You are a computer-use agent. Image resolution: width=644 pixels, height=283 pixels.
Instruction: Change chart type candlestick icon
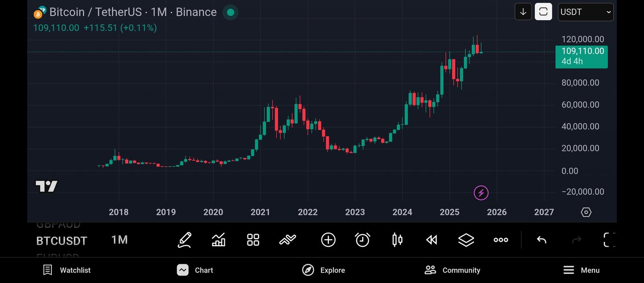click(x=397, y=240)
